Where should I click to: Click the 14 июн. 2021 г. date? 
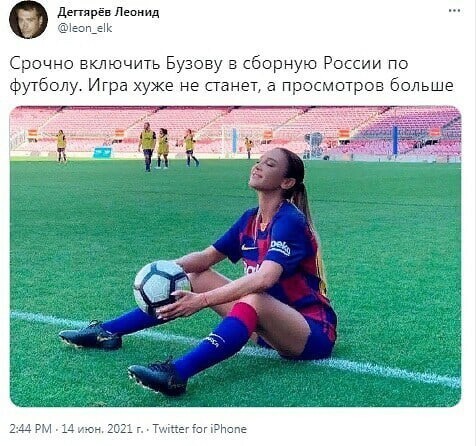click(103, 429)
